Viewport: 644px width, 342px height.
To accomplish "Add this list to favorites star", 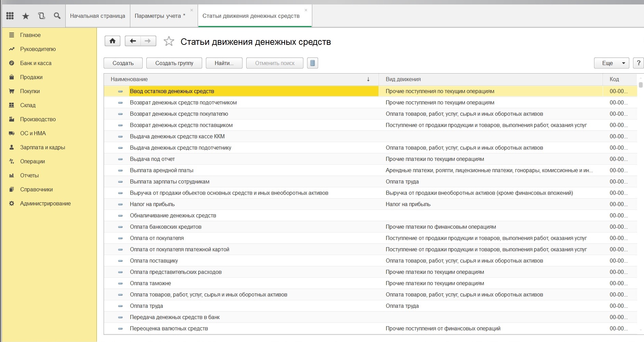I will point(169,41).
